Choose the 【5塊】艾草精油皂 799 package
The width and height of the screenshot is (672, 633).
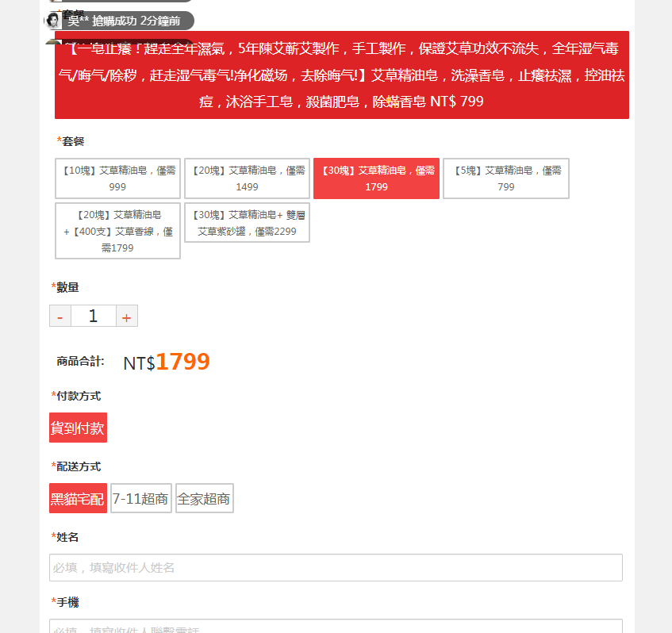pyautogui.click(x=505, y=178)
